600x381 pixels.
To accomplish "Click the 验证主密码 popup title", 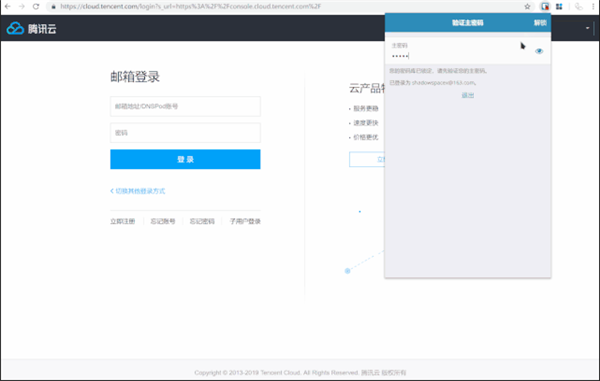I will coord(468,23).
